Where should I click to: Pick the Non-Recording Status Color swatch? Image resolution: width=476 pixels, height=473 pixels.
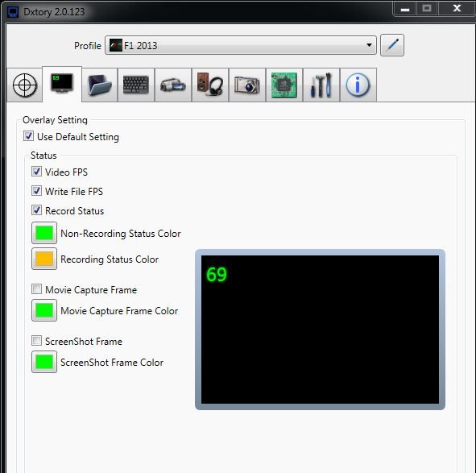(x=44, y=233)
